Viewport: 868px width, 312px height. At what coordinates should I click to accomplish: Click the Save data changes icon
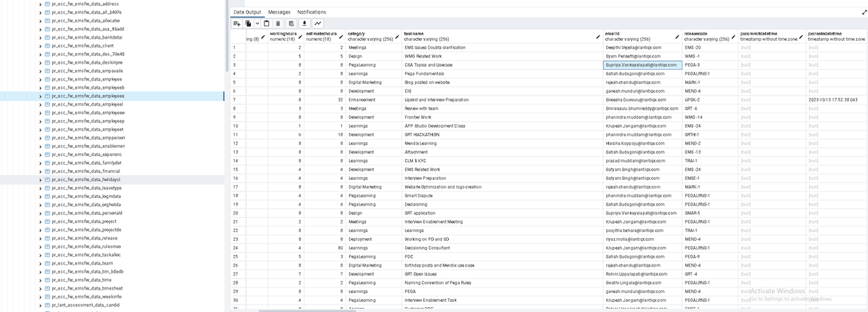point(290,23)
